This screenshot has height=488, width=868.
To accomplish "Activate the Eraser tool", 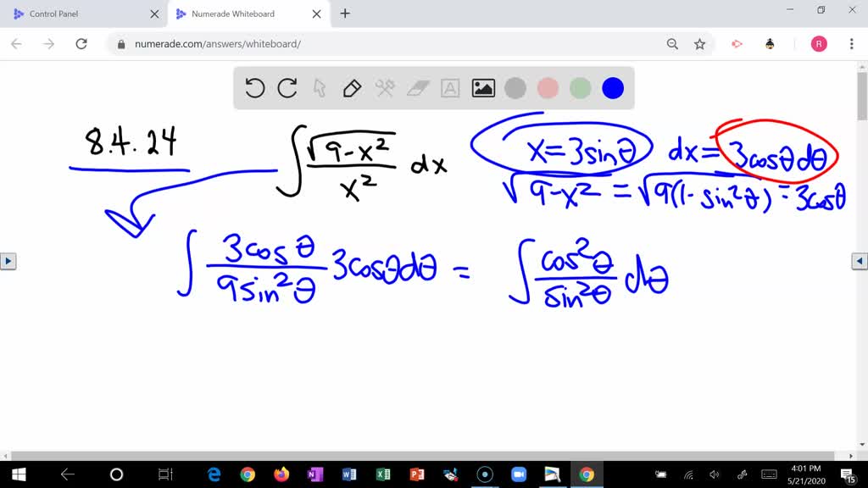I will (418, 87).
